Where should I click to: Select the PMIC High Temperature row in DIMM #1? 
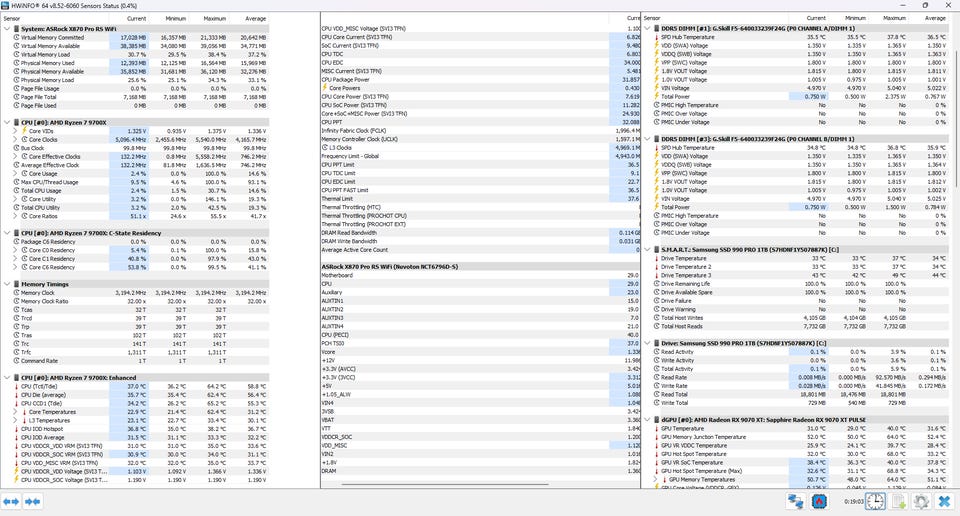pos(799,105)
